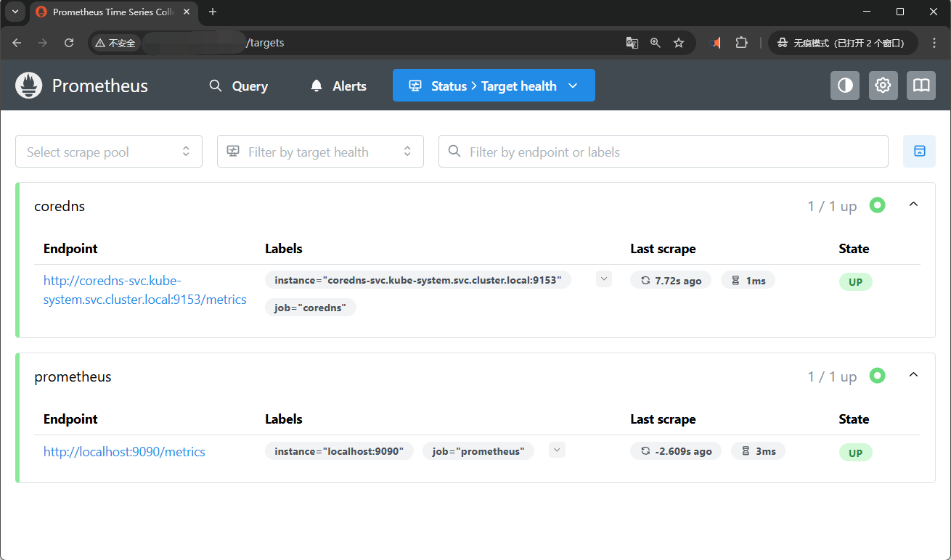Click the browser forward arrow
The image size is (951, 560).
[x=43, y=43]
